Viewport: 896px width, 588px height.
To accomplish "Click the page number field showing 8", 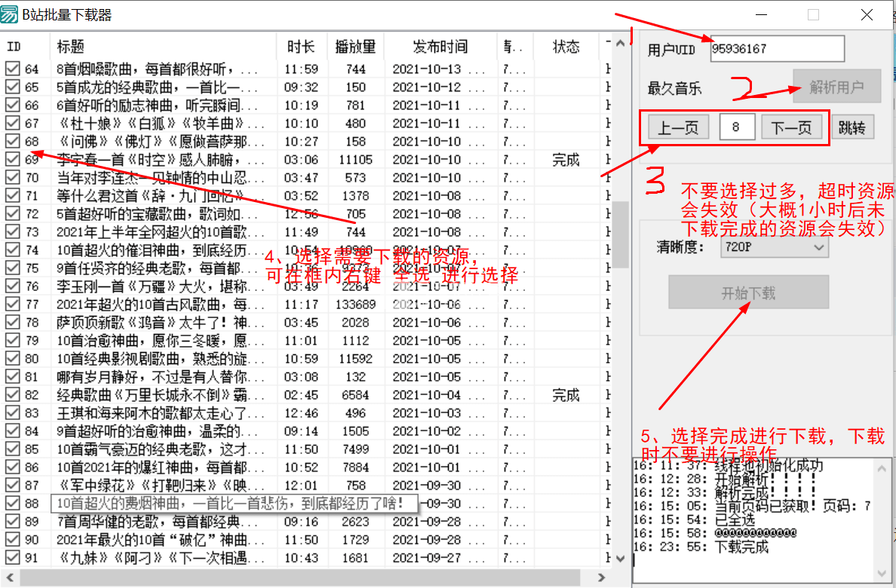I will (x=737, y=127).
